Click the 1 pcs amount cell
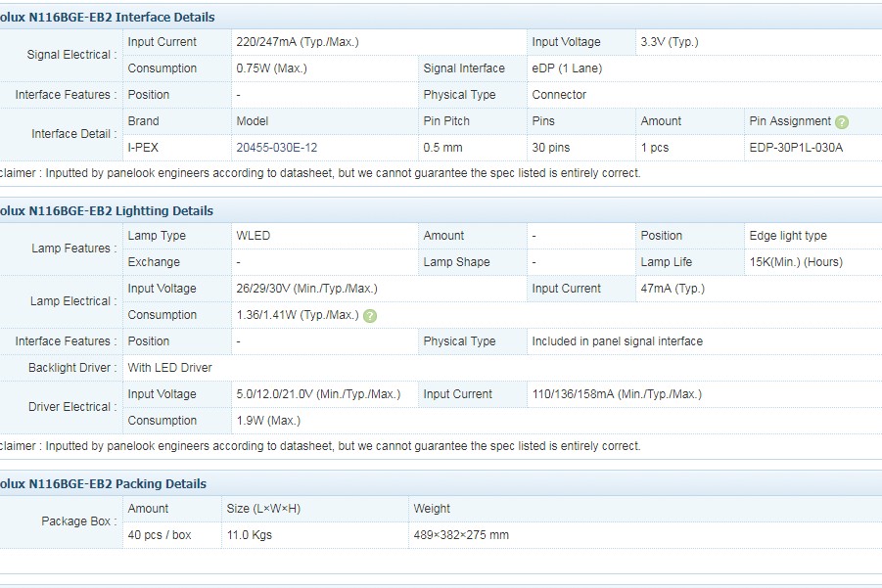The width and height of the screenshot is (882, 588). (x=655, y=148)
